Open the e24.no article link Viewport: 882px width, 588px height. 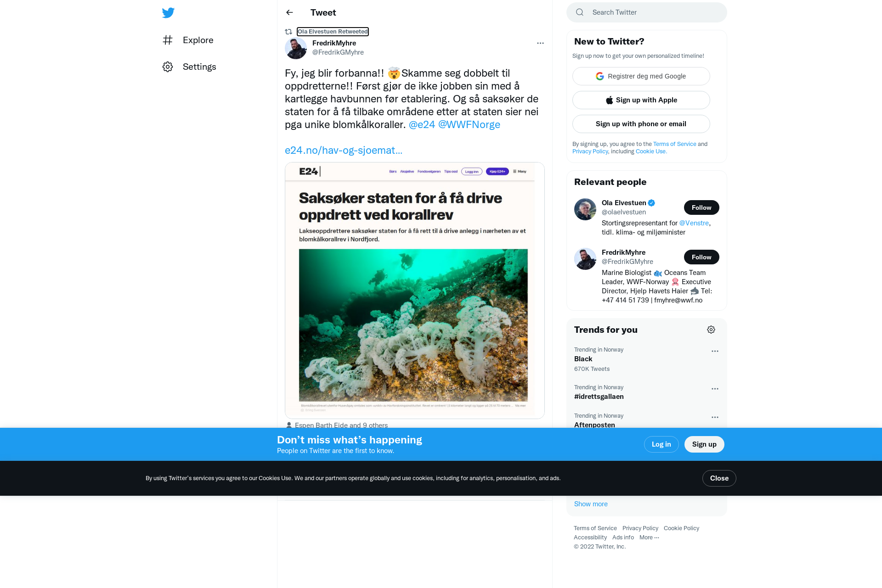click(x=344, y=150)
